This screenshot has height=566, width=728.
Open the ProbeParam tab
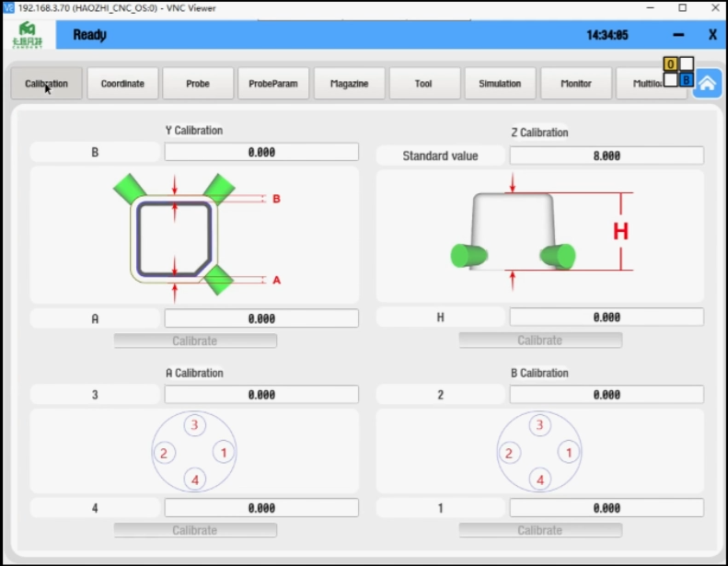click(x=273, y=84)
